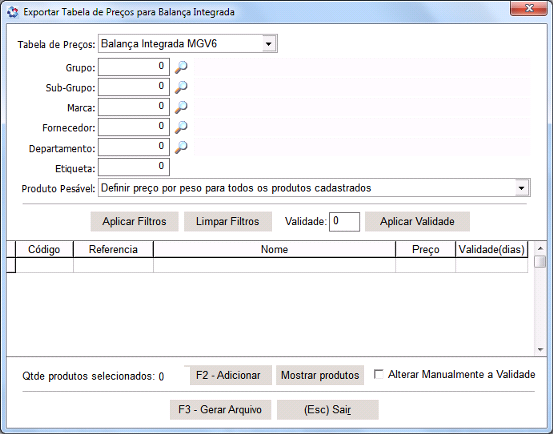Viewport: 553px width, 434px height.
Task: Click the Etiqueta input field
Action: (x=134, y=167)
